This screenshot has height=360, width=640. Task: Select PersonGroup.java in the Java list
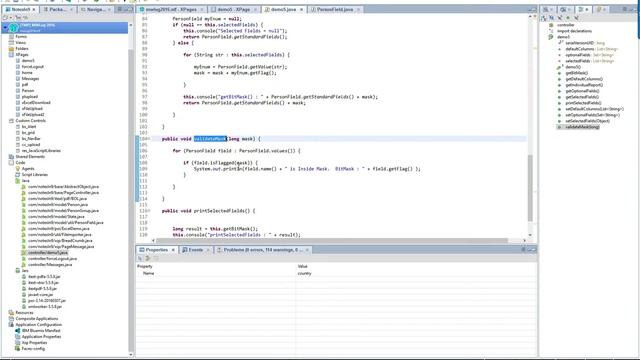(x=63, y=211)
